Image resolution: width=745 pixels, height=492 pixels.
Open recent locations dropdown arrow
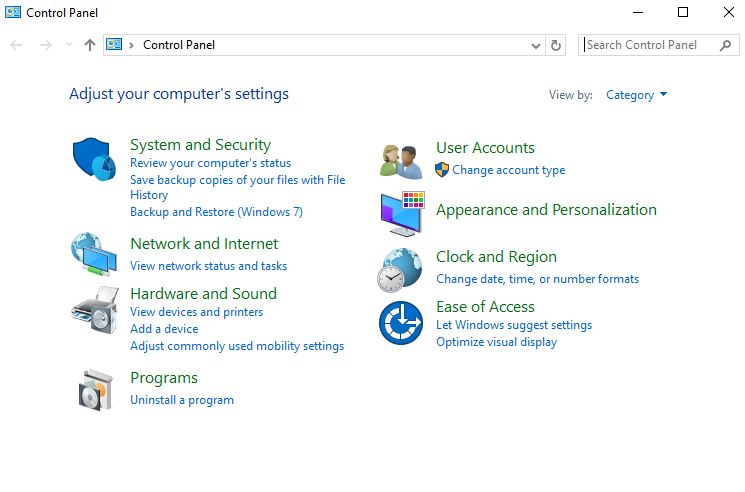tap(69, 45)
